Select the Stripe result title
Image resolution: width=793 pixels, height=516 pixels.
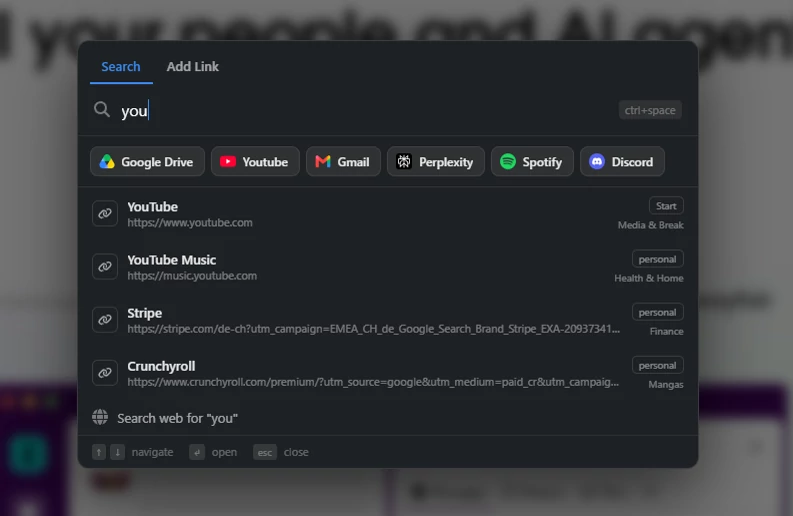pos(145,313)
